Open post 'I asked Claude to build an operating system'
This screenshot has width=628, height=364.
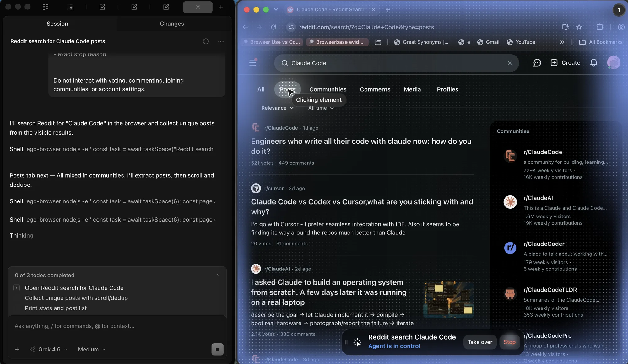328,292
